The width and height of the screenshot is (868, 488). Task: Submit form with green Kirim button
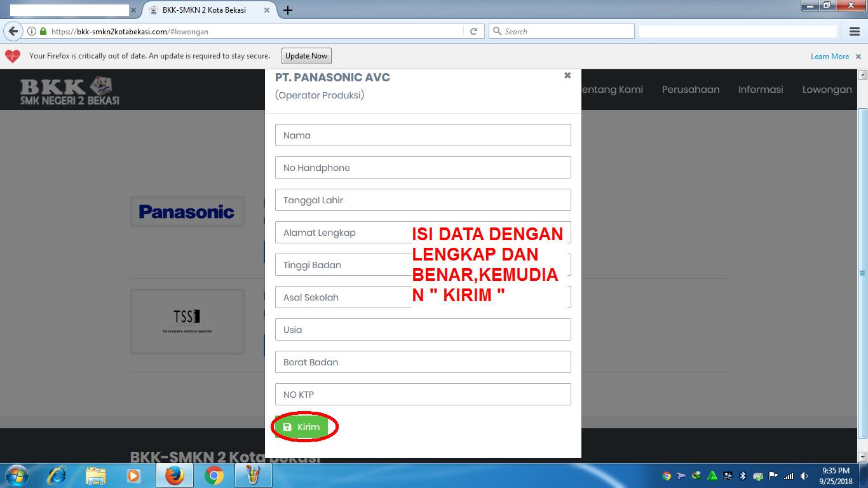click(x=302, y=427)
